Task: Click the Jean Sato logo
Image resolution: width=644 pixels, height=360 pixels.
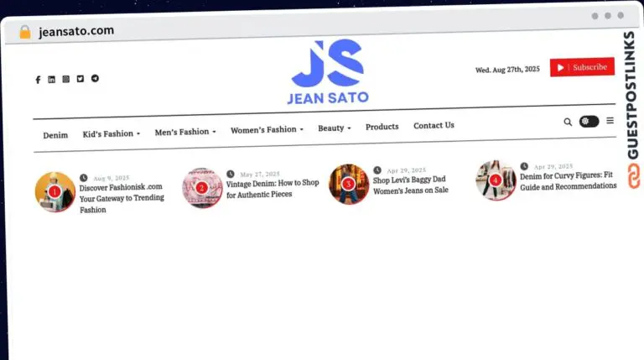Action: pos(328,74)
